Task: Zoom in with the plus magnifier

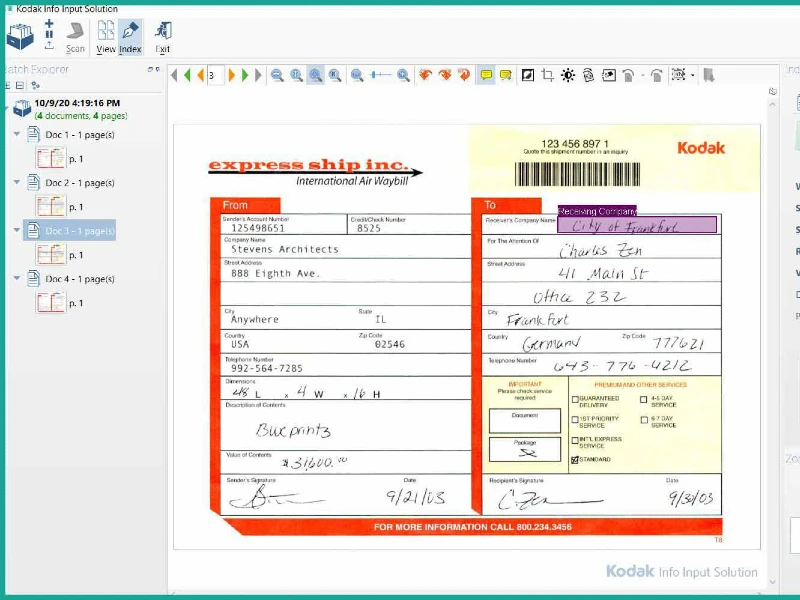Action: pyautogui.click(x=404, y=76)
